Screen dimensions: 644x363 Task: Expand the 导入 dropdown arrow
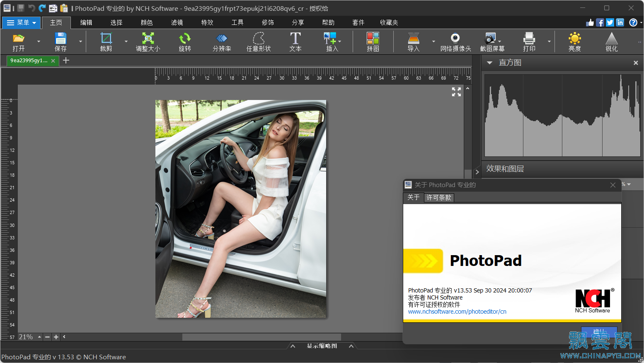click(x=433, y=41)
